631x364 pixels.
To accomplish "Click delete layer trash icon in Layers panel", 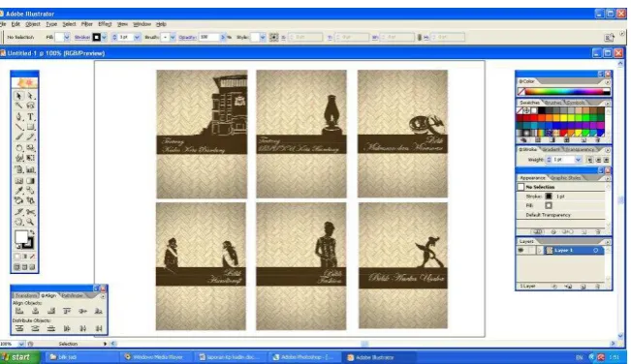I will (x=597, y=287).
